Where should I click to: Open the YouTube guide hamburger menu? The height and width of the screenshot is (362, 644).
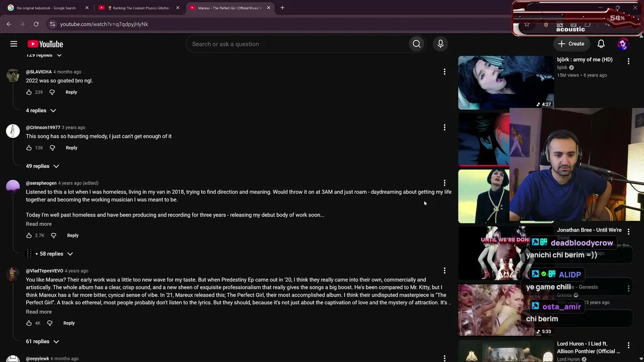[x=14, y=44]
